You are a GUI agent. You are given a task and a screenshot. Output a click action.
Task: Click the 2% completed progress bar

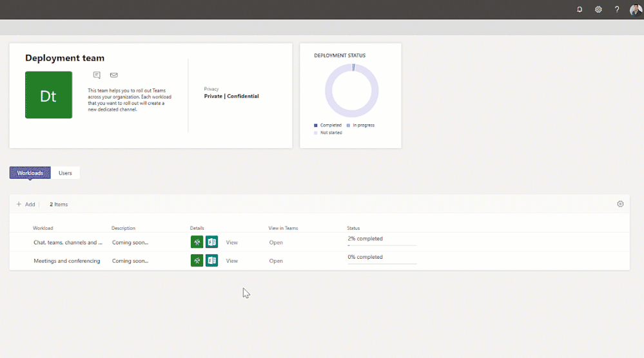tap(382, 245)
